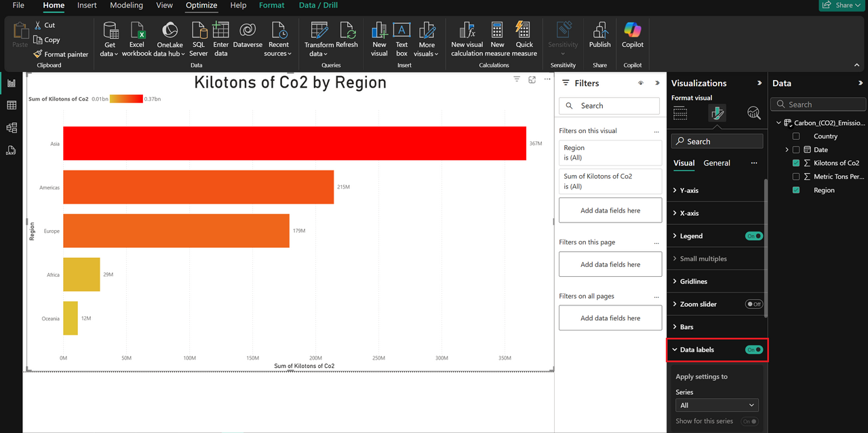Click the Filters pane search field

pyautogui.click(x=609, y=106)
